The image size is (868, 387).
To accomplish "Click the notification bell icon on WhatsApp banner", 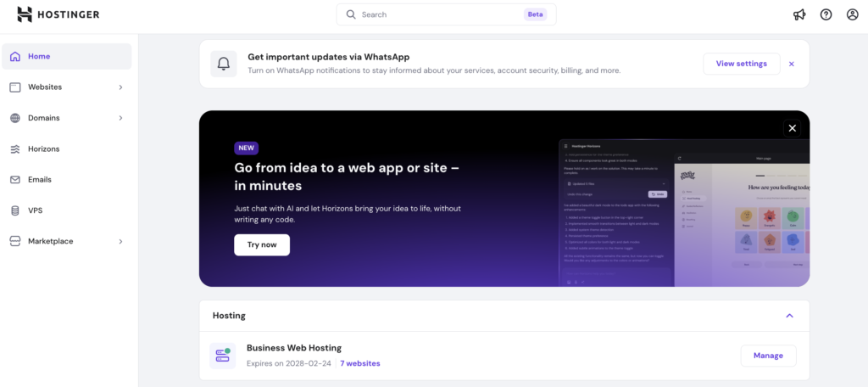I will coord(224,64).
